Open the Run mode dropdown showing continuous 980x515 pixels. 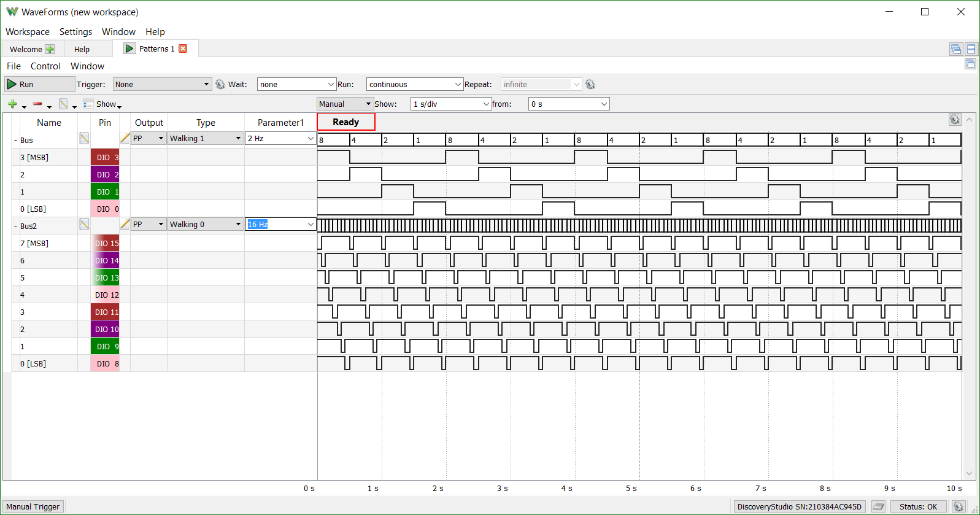[x=414, y=84]
